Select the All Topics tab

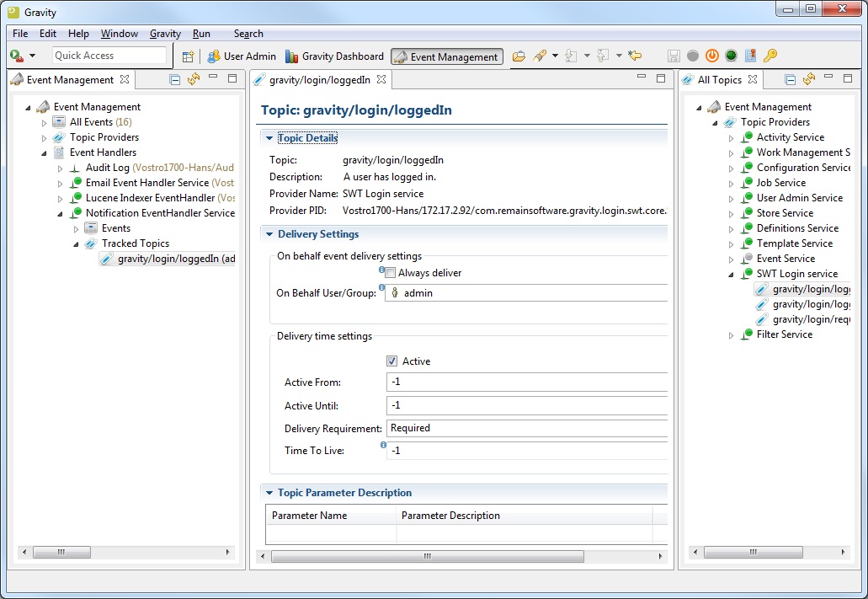click(x=720, y=79)
